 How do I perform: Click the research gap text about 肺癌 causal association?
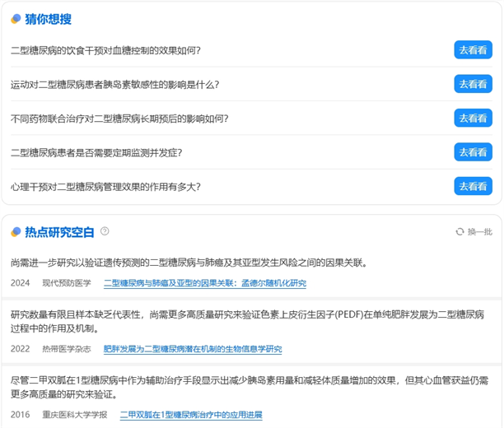tap(189, 263)
